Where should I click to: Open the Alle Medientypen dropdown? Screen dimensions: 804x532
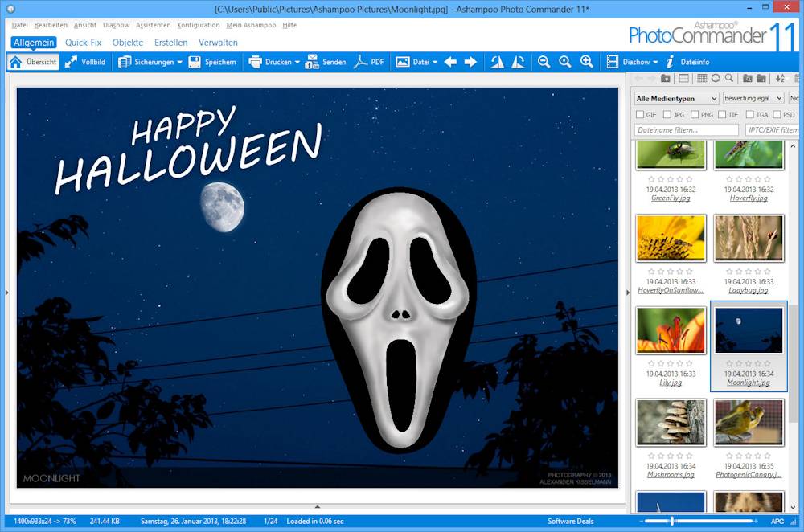click(676, 99)
